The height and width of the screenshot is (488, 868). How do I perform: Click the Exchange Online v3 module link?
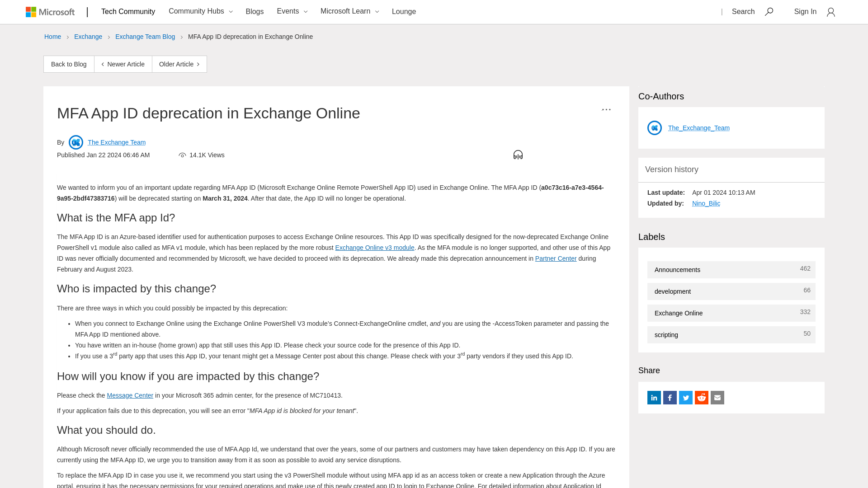point(374,247)
